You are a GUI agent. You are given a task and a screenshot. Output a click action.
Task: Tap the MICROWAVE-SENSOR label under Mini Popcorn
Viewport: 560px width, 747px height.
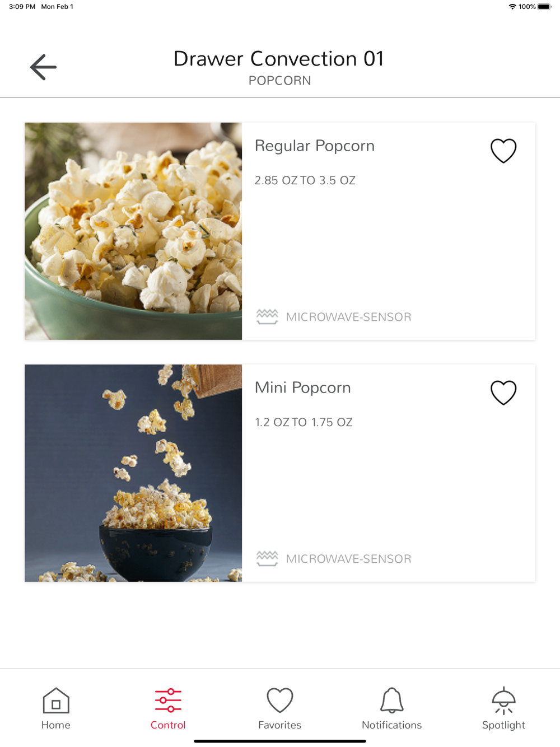349,559
